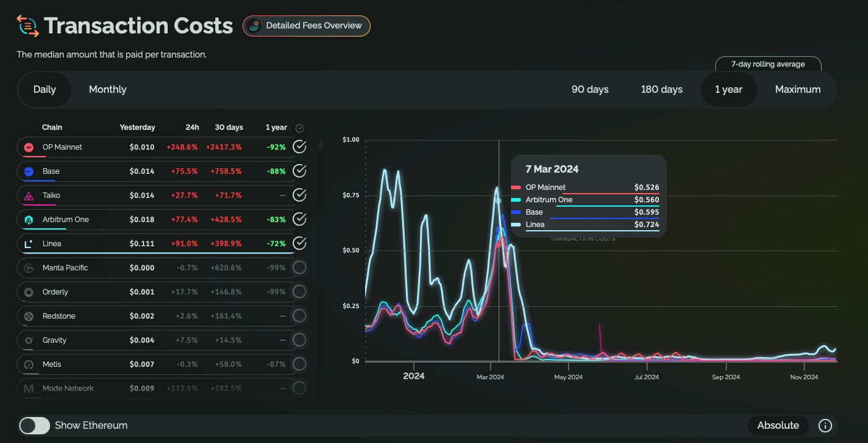Toggle select-all chains header checkmark
868x443 pixels.
click(300, 128)
